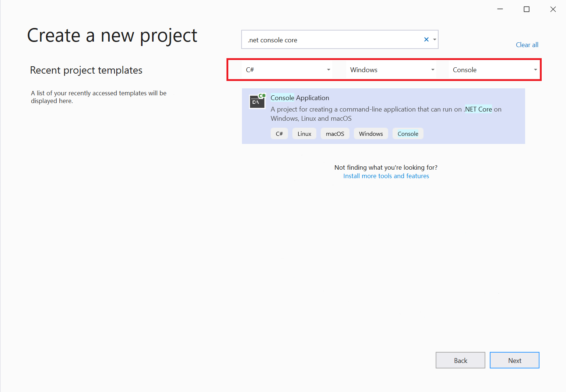Click the Clear all link
Image resolution: width=566 pixels, height=392 pixels.
527,45
